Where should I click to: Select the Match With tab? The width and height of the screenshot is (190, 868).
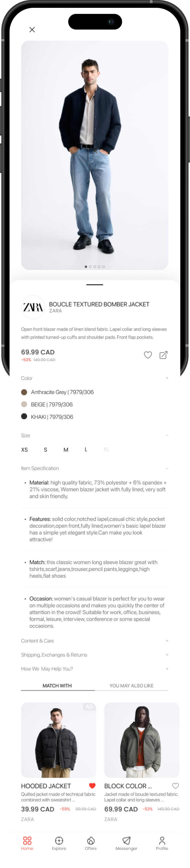pos(57,685)
